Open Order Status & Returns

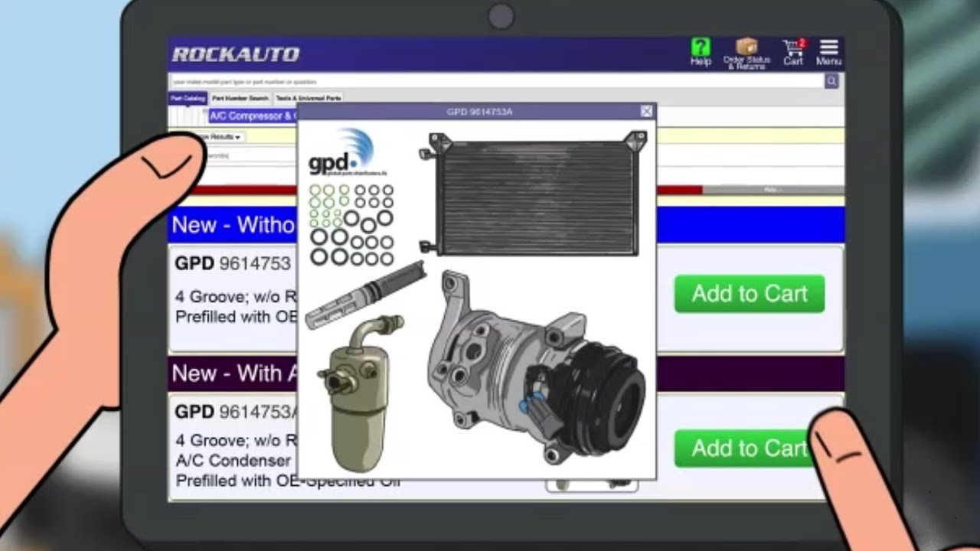[746, 54]
